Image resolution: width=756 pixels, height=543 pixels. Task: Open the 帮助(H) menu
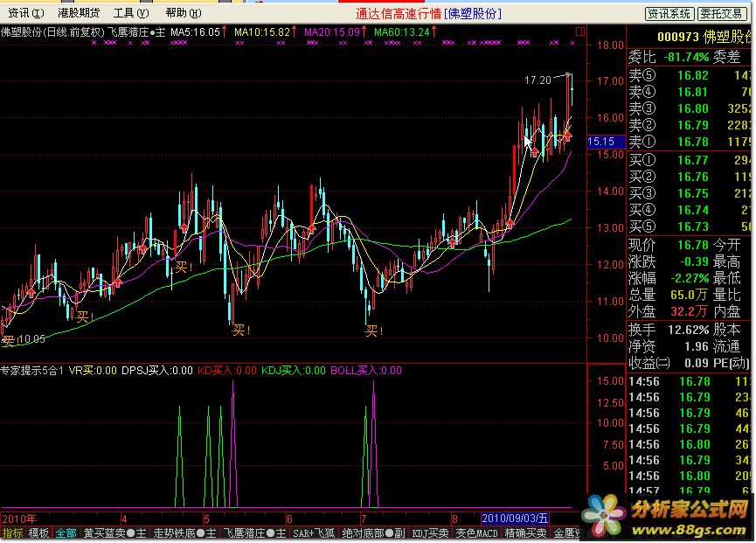184,13
